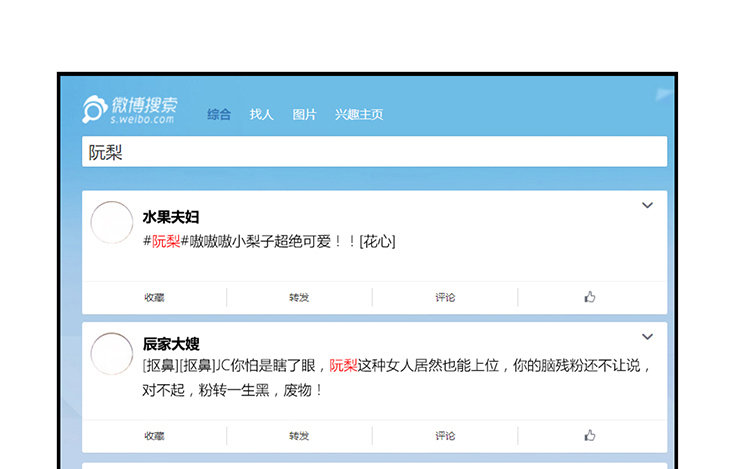The width and height of the screenshot is (750, 469).
Task: Open the avatar of 水果夫妇
Action: click(x=112, y=222)
